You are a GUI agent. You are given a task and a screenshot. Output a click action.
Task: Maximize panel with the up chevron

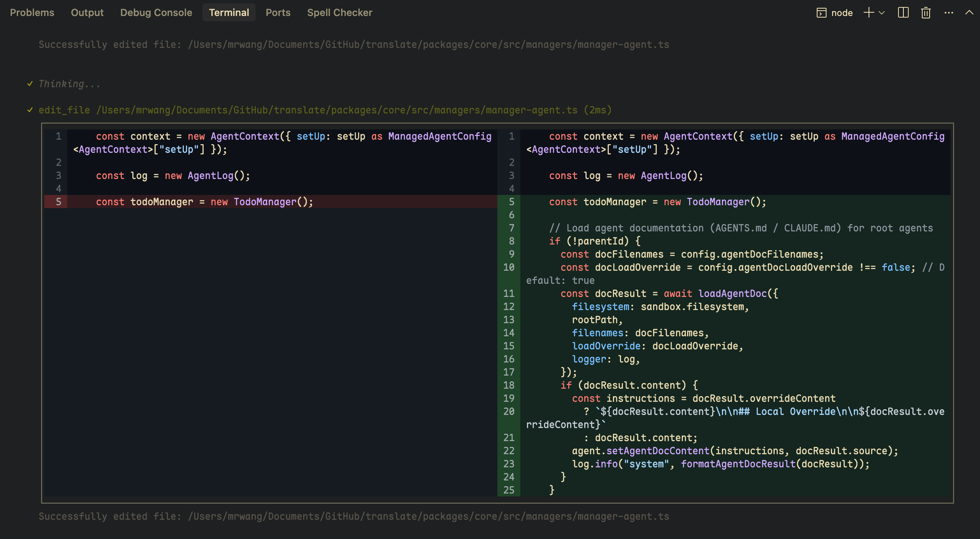click(x=969, y=12)
